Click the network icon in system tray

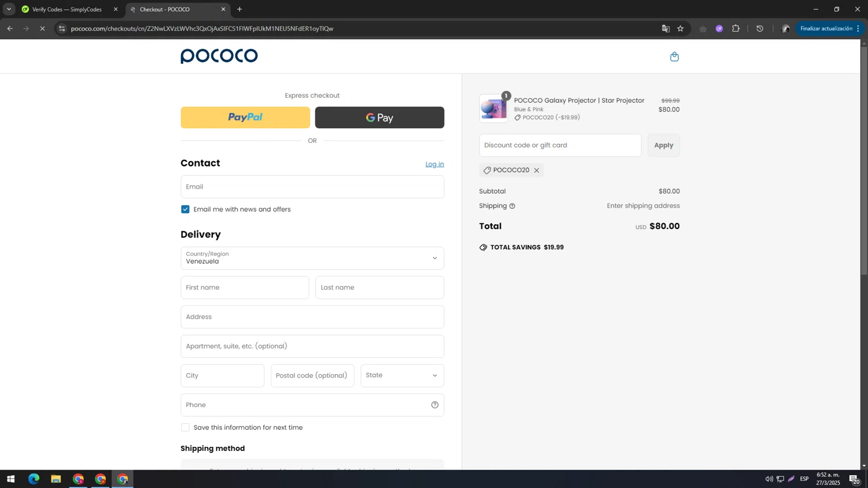tap(780, 479)
